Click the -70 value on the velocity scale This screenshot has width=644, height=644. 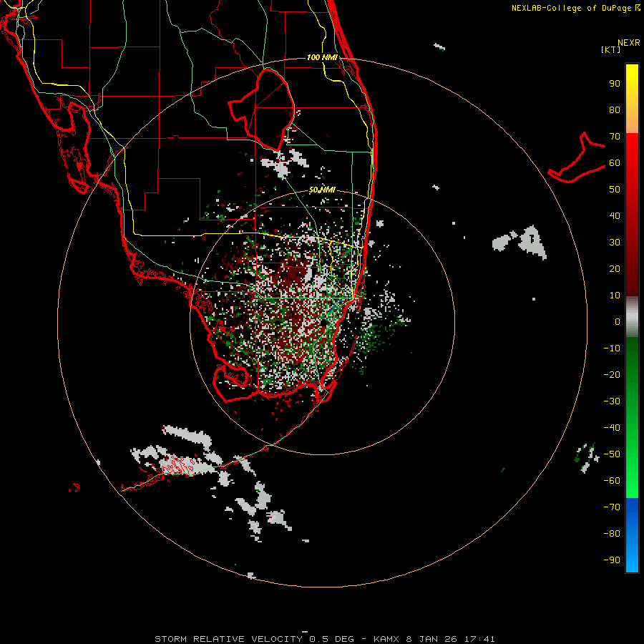click(x=612, y=507)
